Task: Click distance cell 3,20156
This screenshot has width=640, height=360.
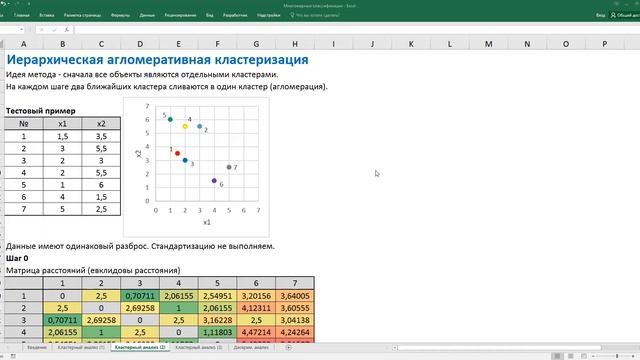Action: pyautogui.click(x=256, y=296)
